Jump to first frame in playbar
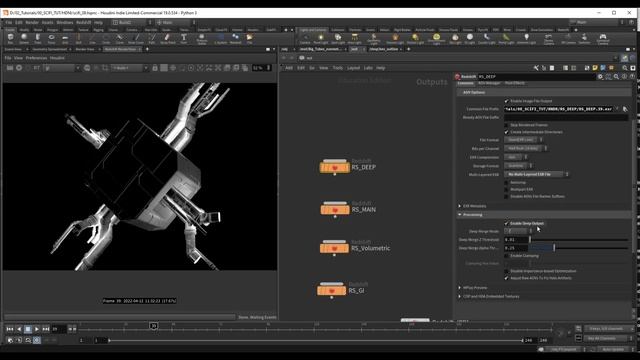 tap(10, 329)
